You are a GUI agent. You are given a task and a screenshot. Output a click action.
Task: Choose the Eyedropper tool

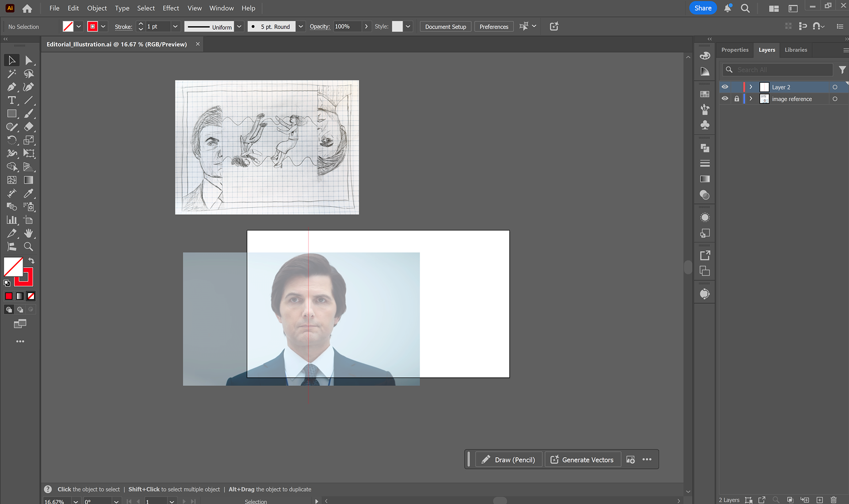pos(28,193)
